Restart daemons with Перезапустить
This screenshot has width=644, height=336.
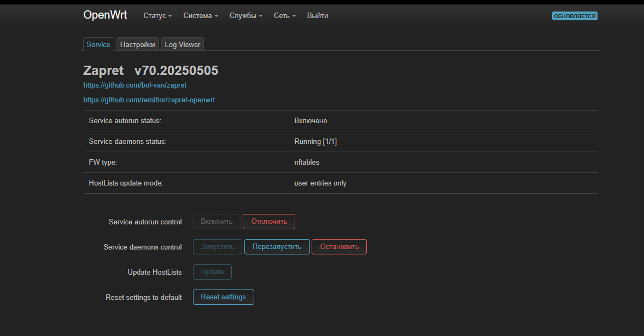(x=277, y=247)
